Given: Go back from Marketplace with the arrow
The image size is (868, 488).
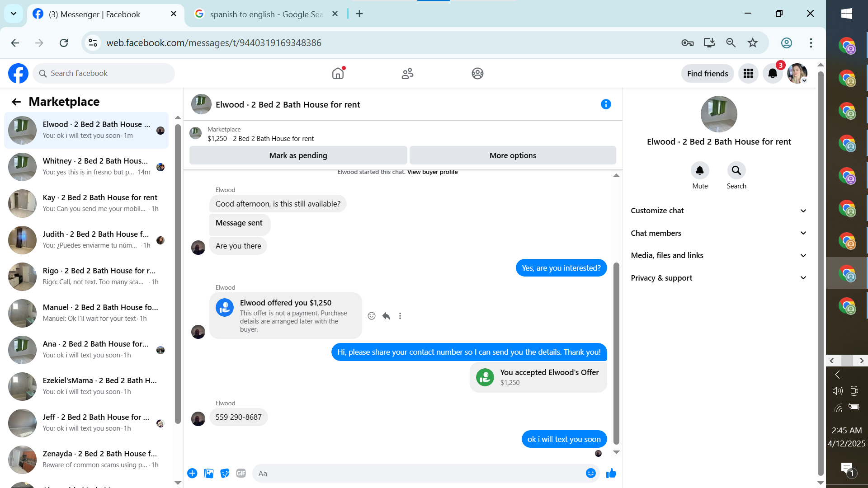Looking at the screenshot, I should [16, 102].
